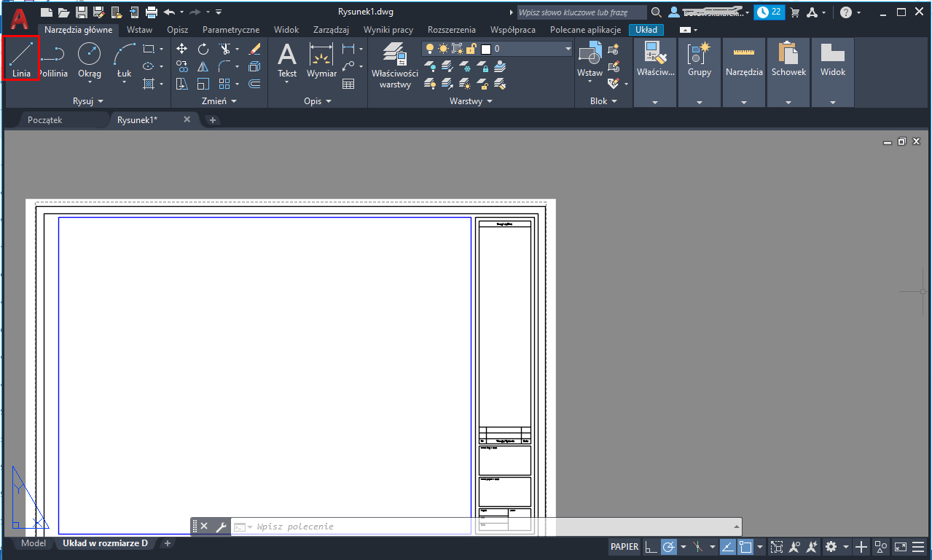Pick the rectangle draw tool icon
Viewport: 932px width, 560px height.
(x=148, y=50)
